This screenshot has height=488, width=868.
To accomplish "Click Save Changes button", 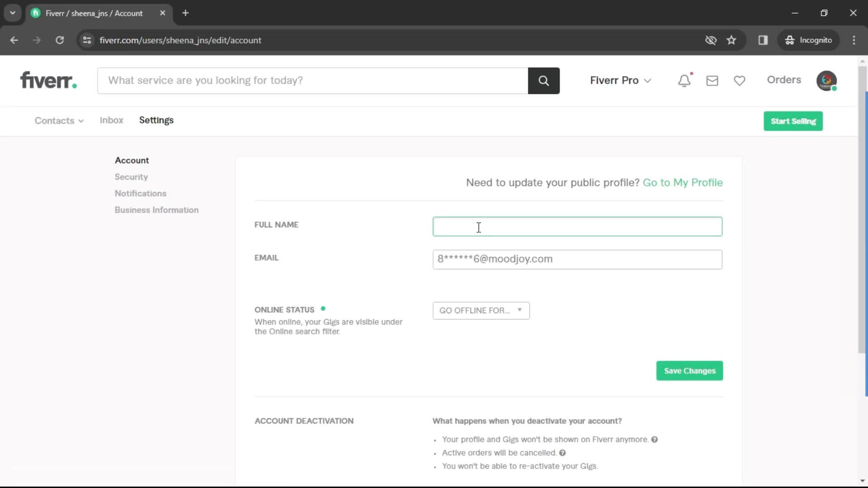I will 690,371.
